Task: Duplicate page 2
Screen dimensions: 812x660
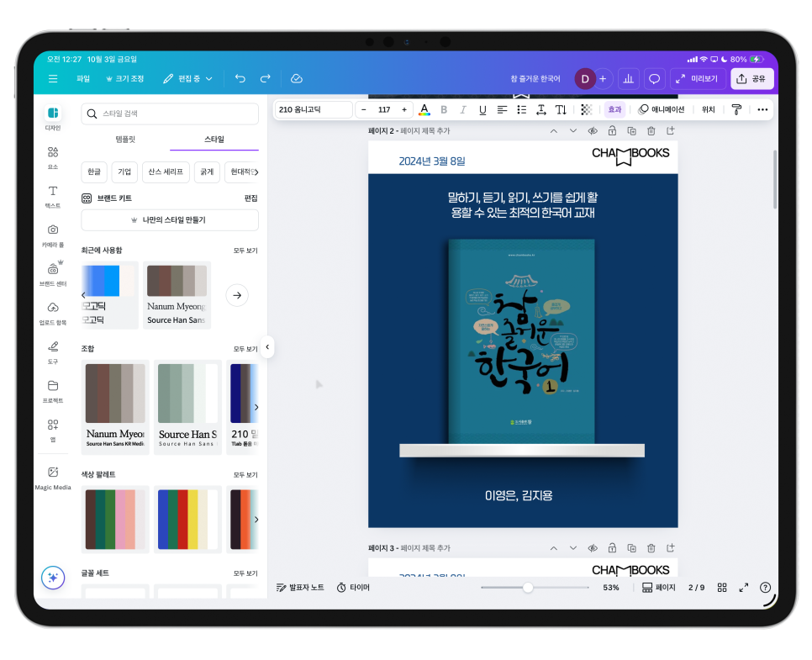Action: pyautogui.click(x=631, y=131)
